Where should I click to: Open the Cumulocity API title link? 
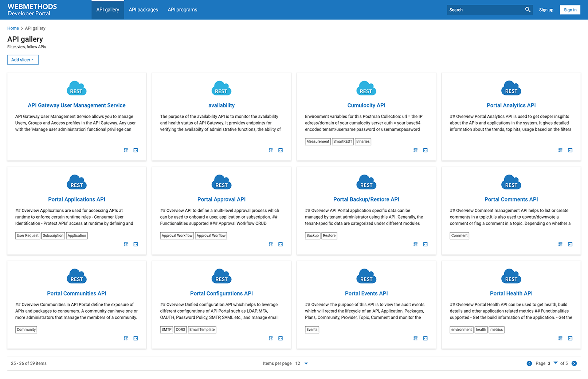(x=366, y=105)
